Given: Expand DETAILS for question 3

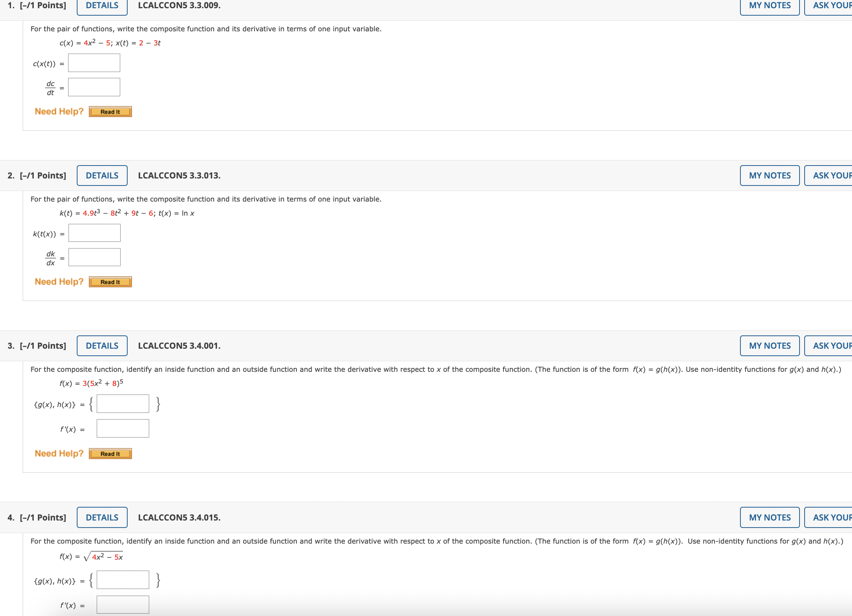Looking at the screenshot, I should 102,346.
